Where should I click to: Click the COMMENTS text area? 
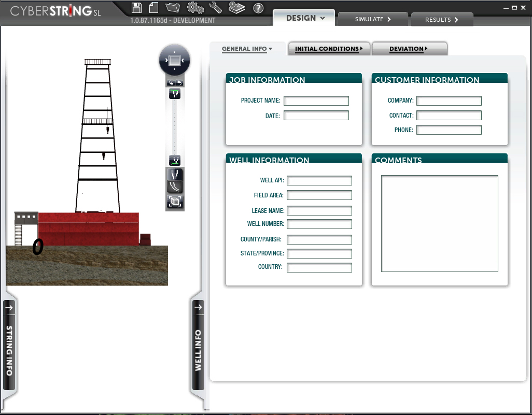440,223
